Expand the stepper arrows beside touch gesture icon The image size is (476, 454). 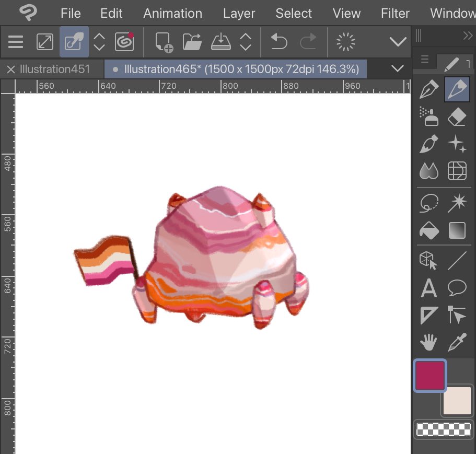(99, 42)
